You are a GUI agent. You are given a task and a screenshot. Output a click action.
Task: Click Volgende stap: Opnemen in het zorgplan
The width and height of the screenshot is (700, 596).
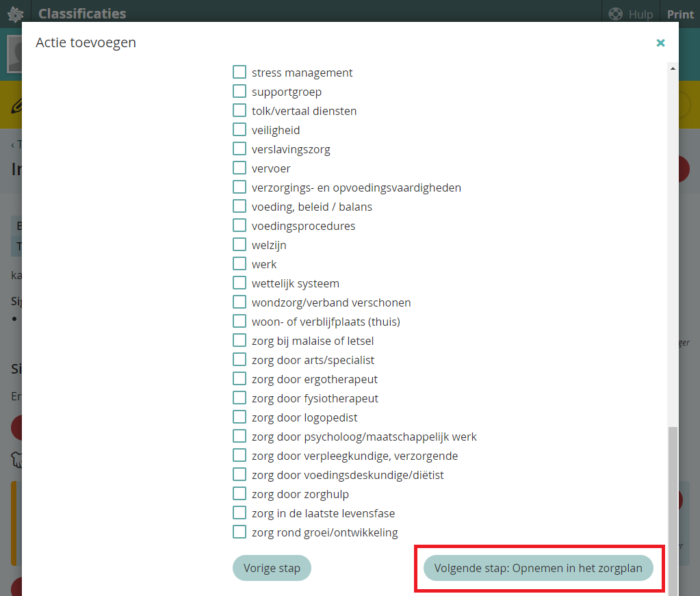coord(538,568)
